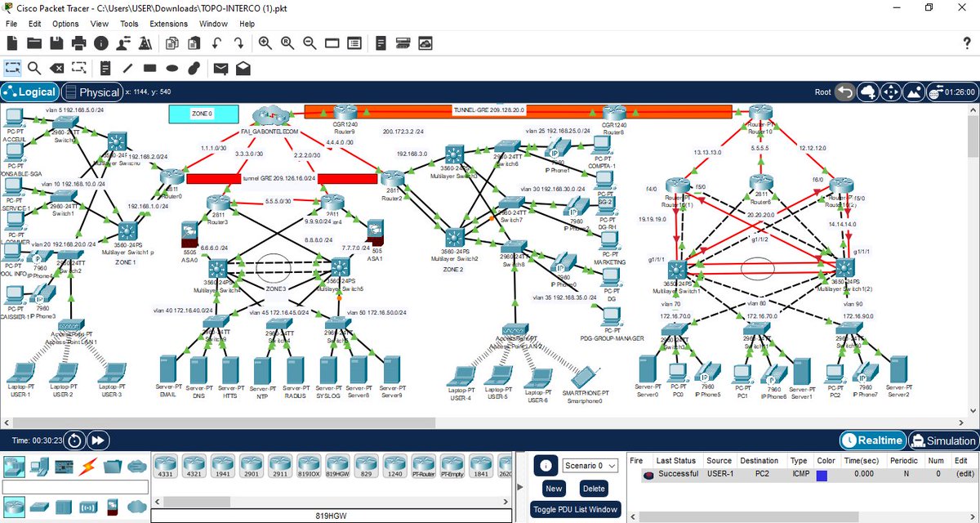
Task: Select the Place Note tool
Action: 105,68
